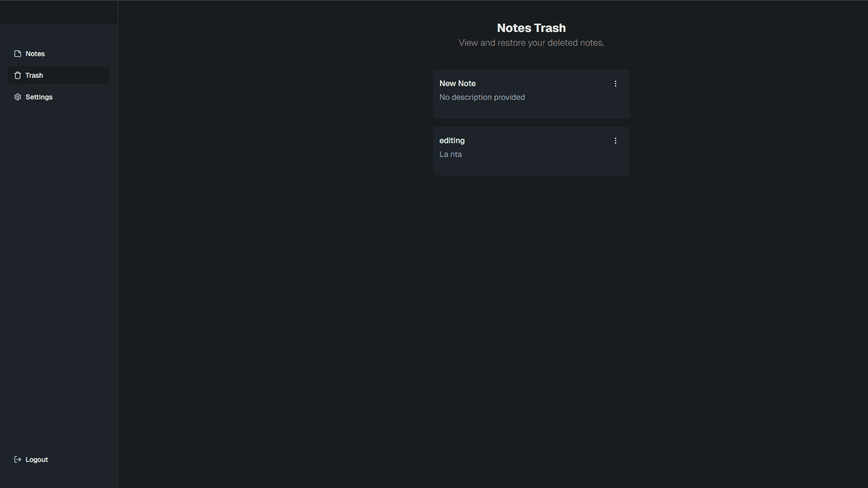Click the "No description provided" text
The height and width of the screenshot is (488, 868).
point(482,97)
